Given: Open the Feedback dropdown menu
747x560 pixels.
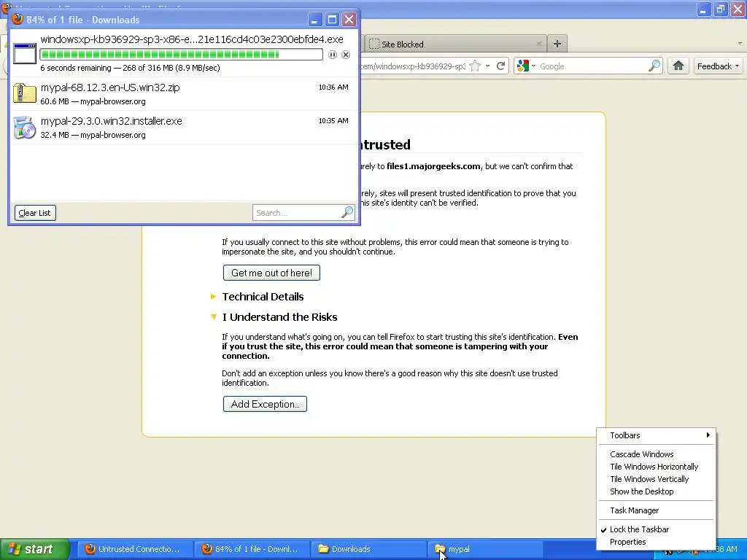Looking at the screenshot, I should coord(718,66).
